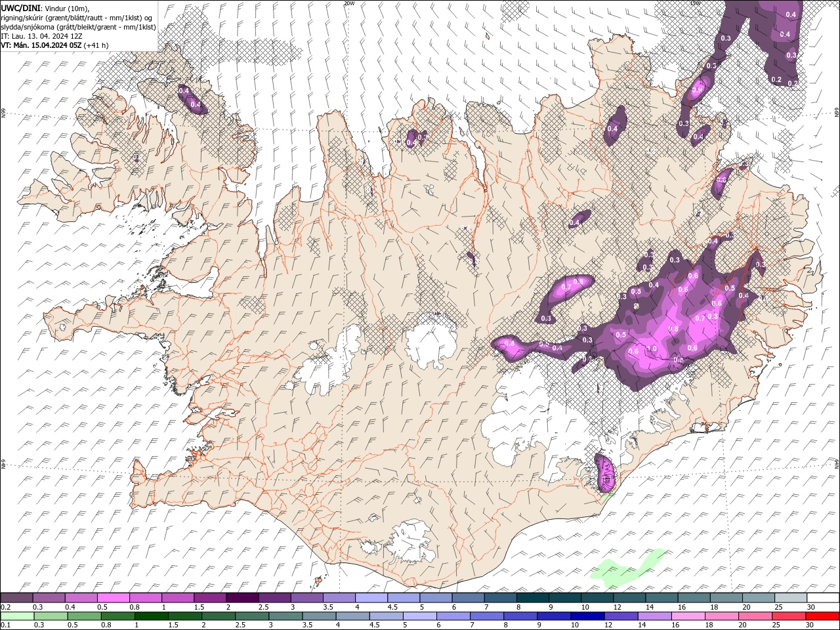Choose the medium green 0.8 swatch in lower legend
The width and height of the screenshot is (840, 630).
click(117, 616)
